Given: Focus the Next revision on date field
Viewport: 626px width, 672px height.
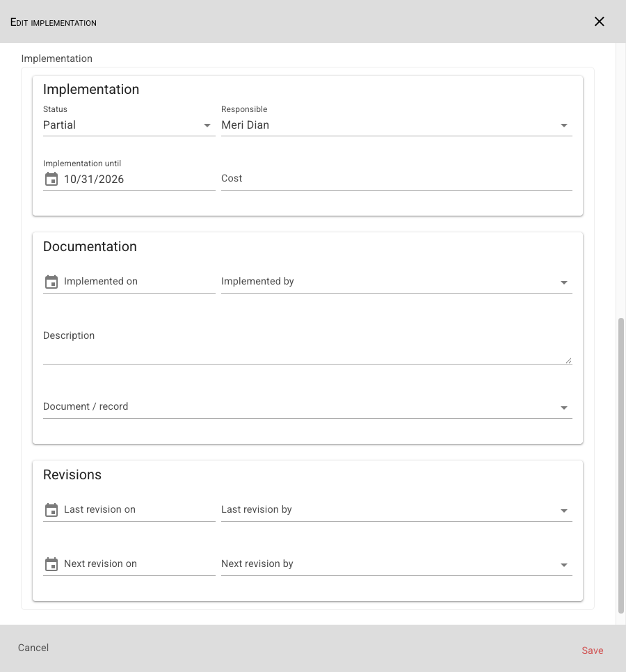Looking at the screenshot, I should 139,564.
